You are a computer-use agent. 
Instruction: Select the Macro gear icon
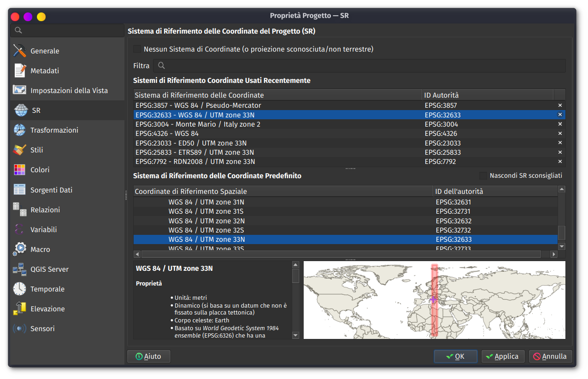pyautogui.click(x=20, y=249)
